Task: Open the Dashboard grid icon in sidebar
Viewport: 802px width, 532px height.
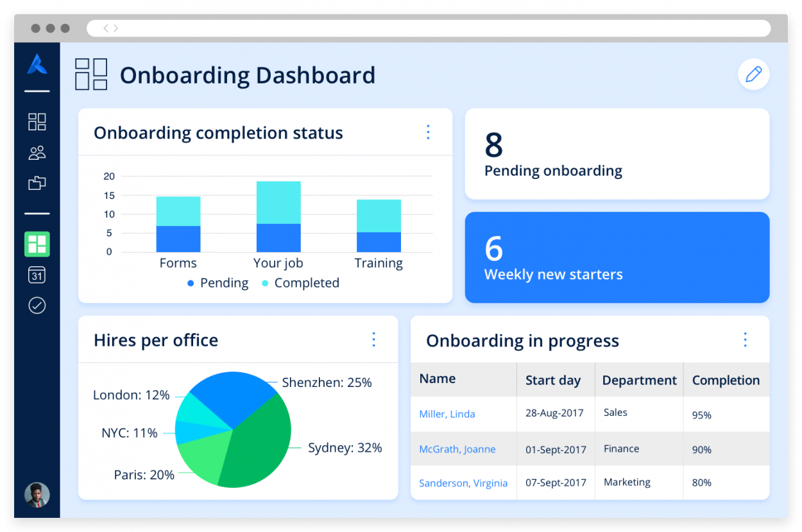Action: tap(37, 121)
